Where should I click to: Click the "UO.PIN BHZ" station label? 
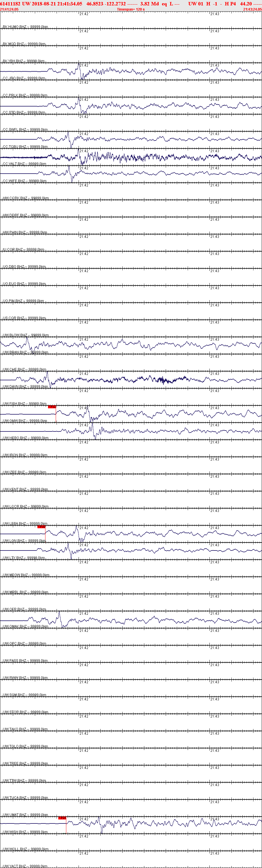(13, 301)
